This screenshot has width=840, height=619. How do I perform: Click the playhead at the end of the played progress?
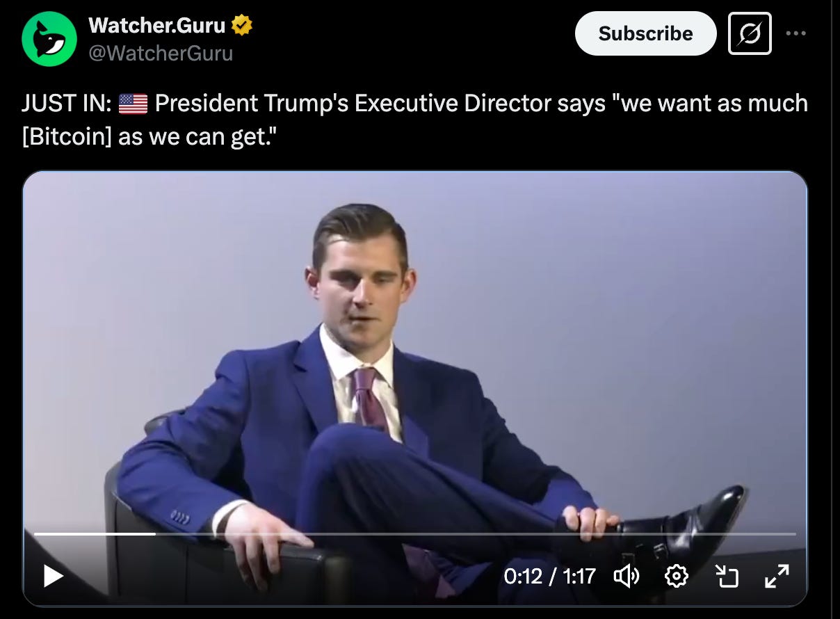(155, 534)
